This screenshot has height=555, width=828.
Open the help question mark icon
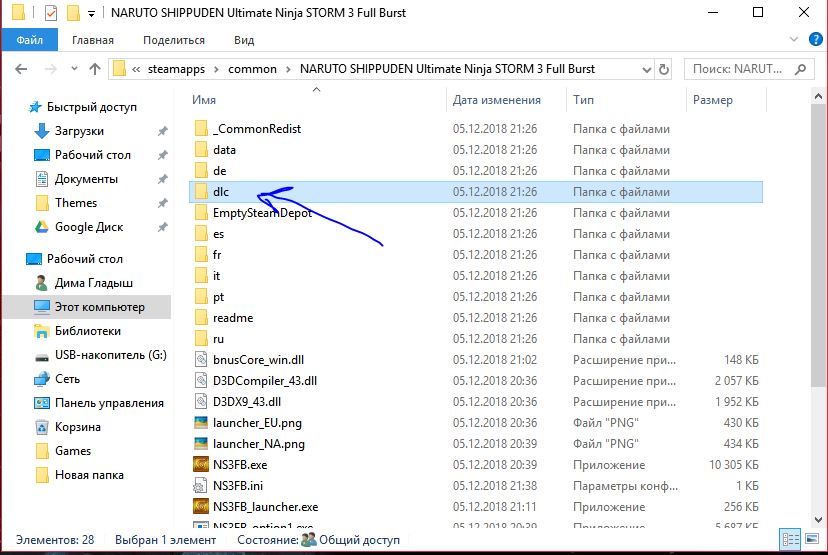click(815, 39)
